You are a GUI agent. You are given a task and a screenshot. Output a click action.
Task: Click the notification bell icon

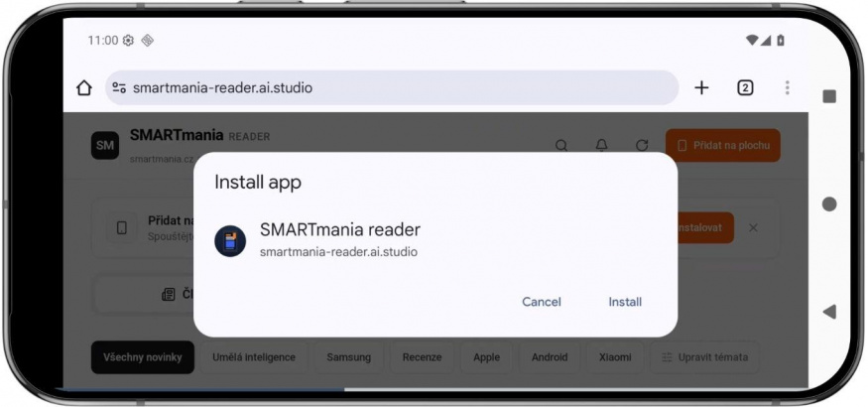pos(602,146)
